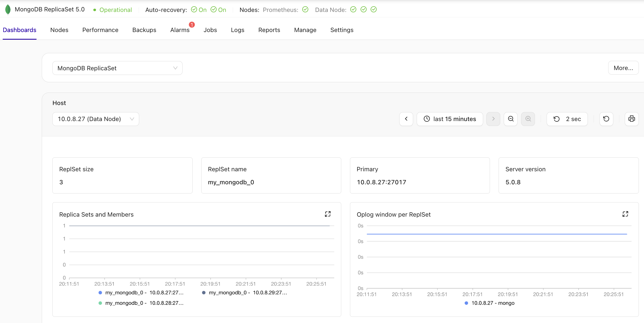
Task: Click the second Auto-recovery On check icon
Action: point(213,9)
